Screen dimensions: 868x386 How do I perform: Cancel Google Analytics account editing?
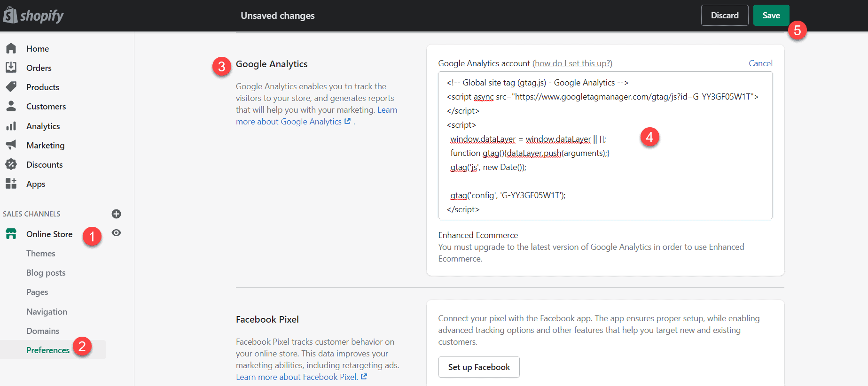click(x=760, y=63)
